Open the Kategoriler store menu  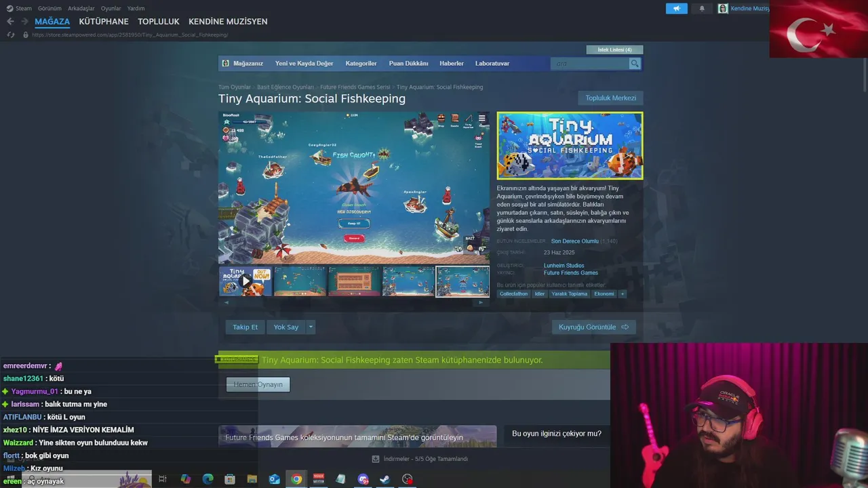(x=361, y=64)
